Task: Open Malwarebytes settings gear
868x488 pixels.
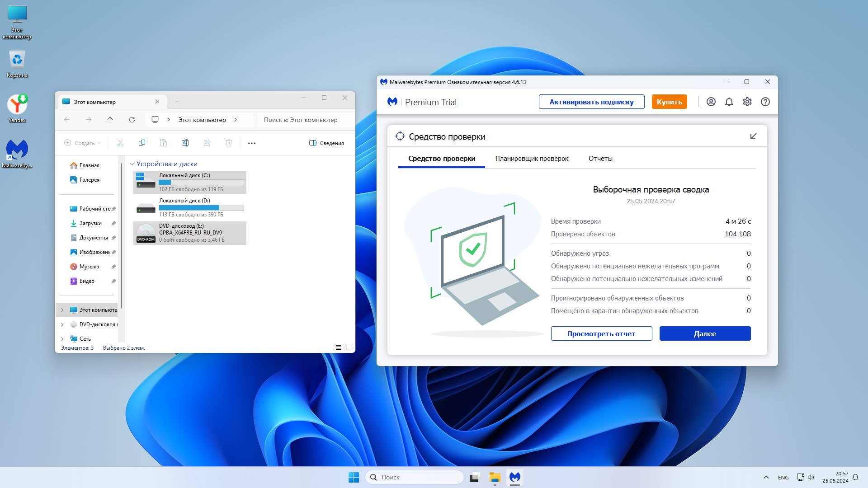Action: click(x=747, y=102)
